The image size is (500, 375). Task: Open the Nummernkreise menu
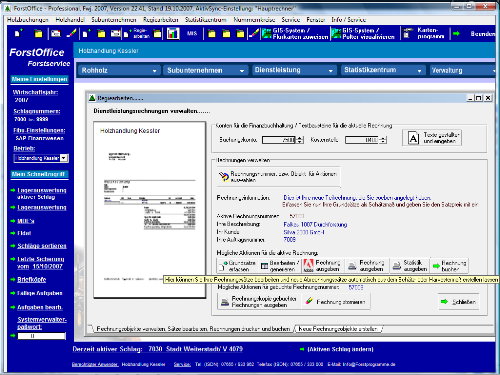[x=254, y=20]
